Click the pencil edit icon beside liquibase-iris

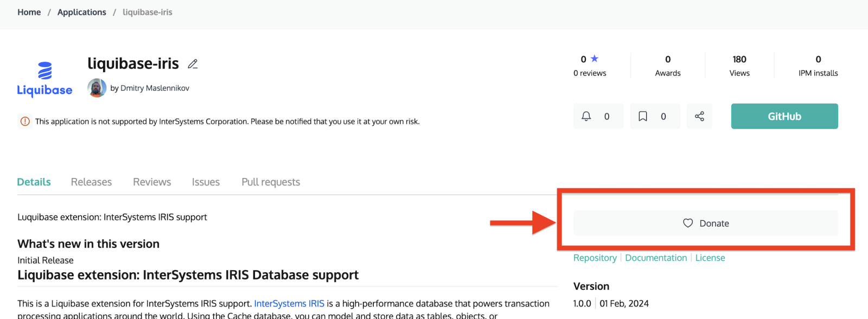[193, 64]
